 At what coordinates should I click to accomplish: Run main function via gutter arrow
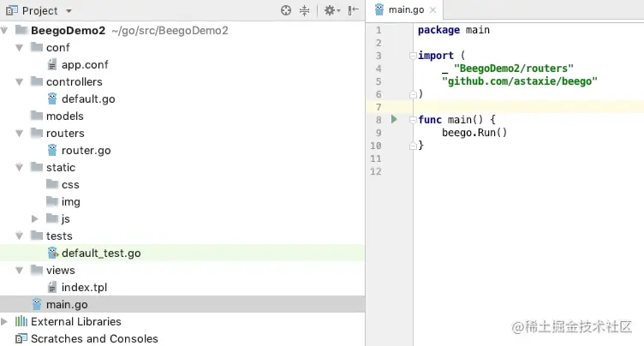[394, 119]
